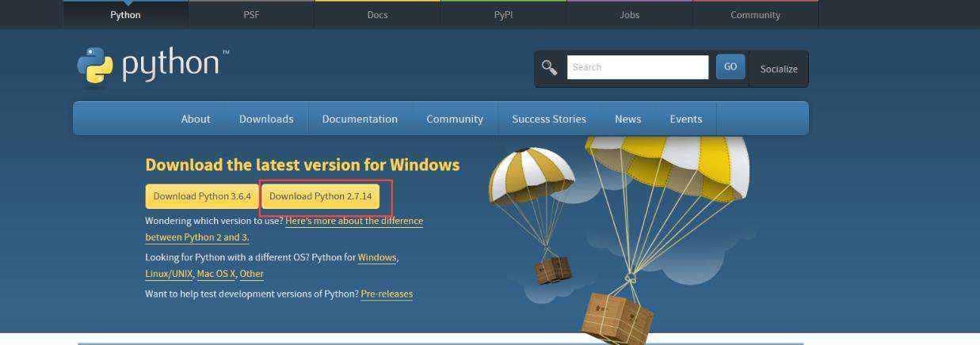Open the Jobs top tab
The width and height of the screenshot is (980, 345).
[x=629, y=15]
